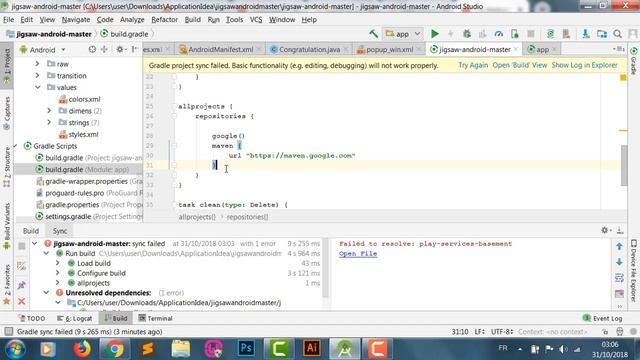Open Firefox from the taskbar

[x=82, y=349]
